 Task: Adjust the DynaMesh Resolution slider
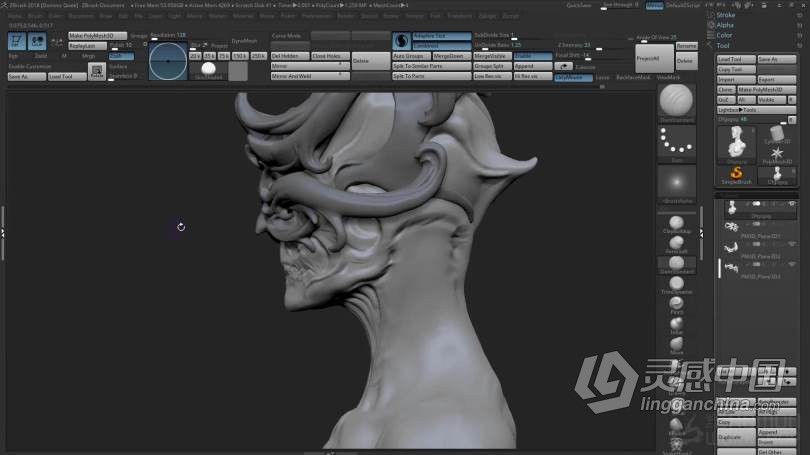click(x=168, y=36)
